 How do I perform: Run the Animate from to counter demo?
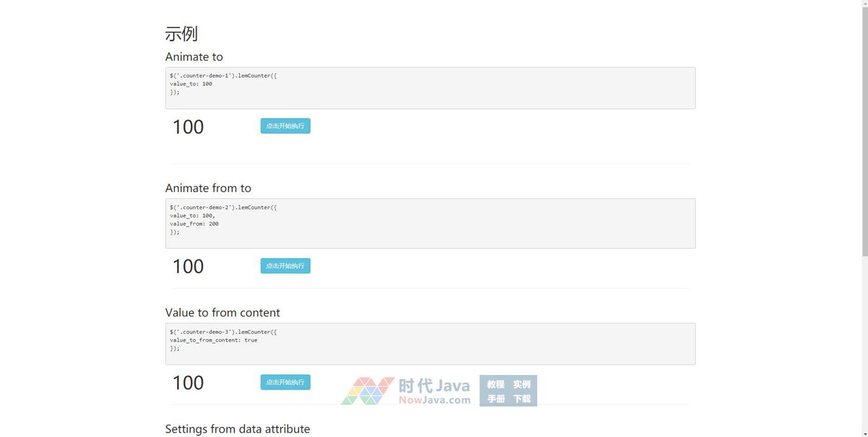pos(285,266)
